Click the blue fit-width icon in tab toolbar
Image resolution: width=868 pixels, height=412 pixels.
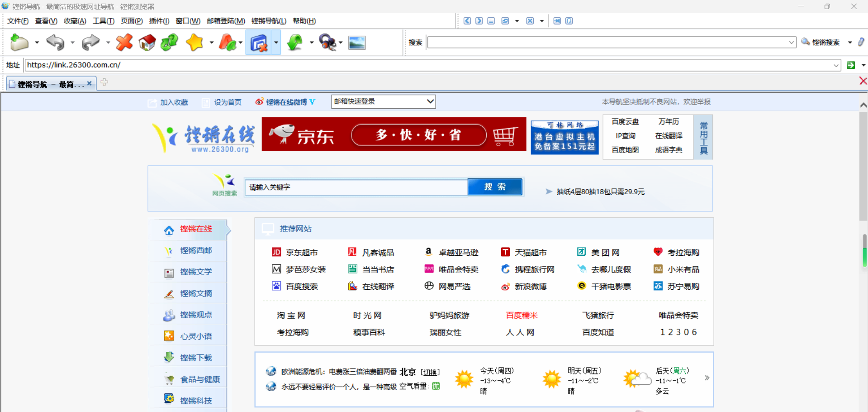click(557, 21)
